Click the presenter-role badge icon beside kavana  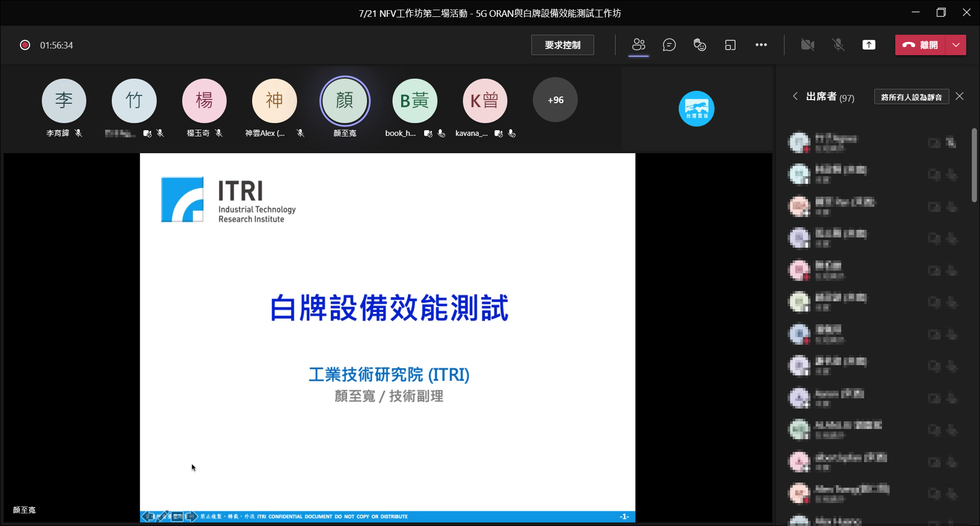click(499, 133)
